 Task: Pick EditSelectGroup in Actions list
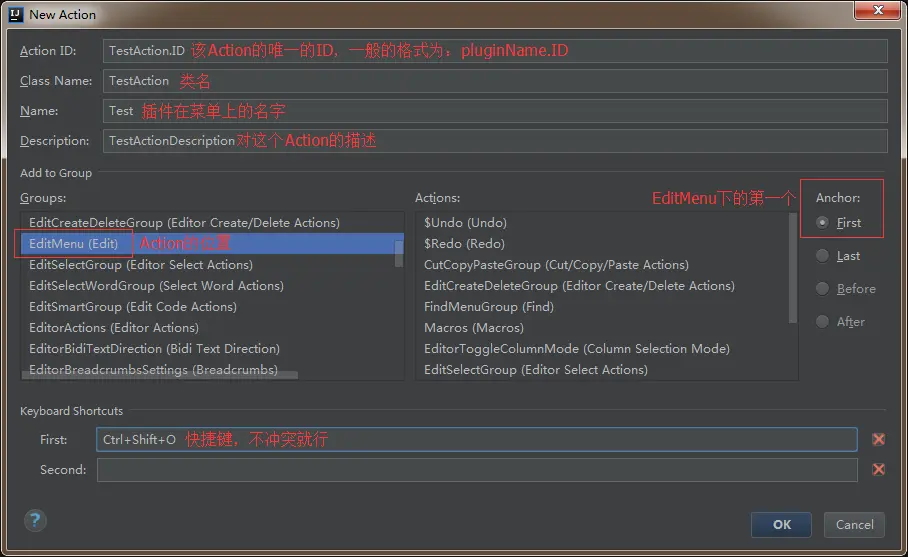(x=602, y=369)
